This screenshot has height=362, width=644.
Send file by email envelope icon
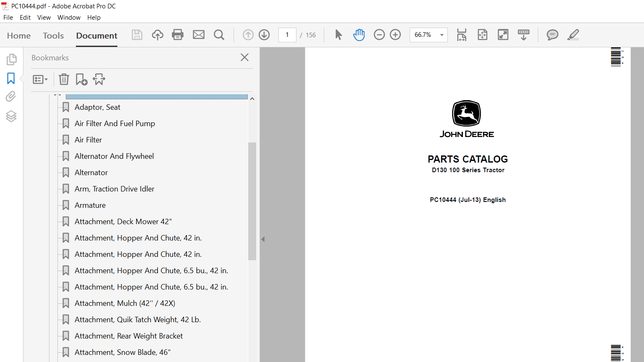[x=199, y=35]
